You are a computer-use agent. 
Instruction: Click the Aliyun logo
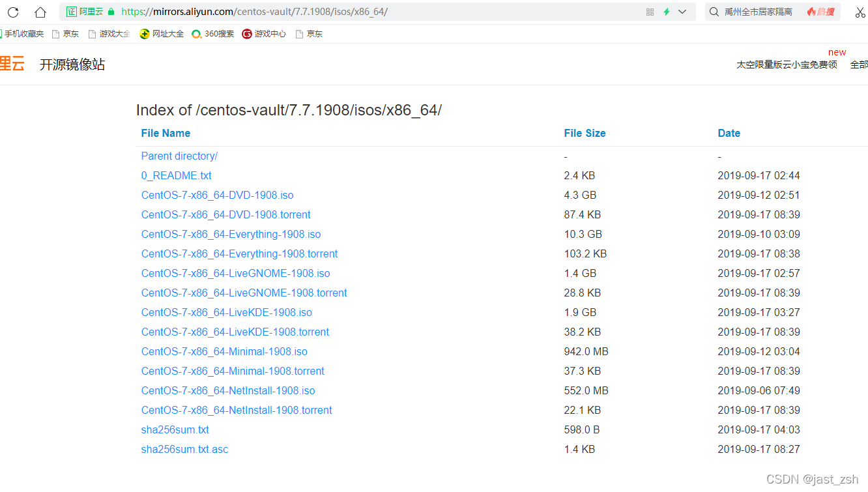[x=12, y=64]
